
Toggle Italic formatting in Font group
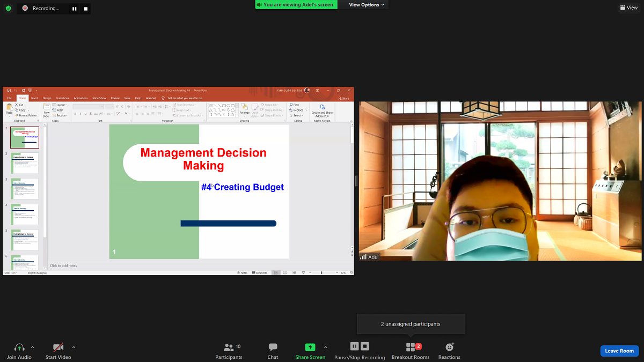pyautogui.click(x=80, y=114)
